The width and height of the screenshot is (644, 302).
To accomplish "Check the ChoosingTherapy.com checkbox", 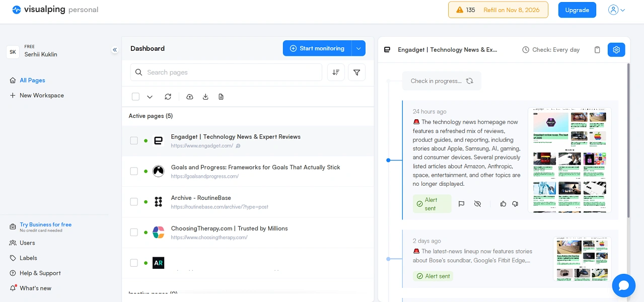I will [134, 232].
